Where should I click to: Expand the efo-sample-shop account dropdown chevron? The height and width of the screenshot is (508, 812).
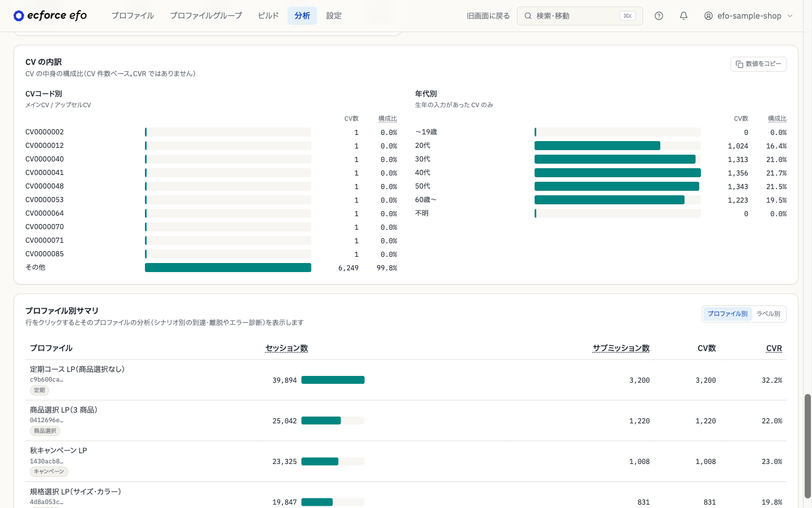(790, 16)
